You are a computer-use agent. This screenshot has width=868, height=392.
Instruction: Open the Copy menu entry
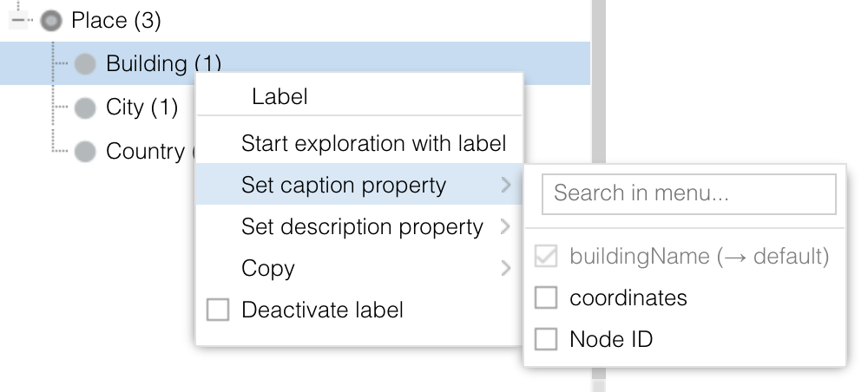click(268, 269)
